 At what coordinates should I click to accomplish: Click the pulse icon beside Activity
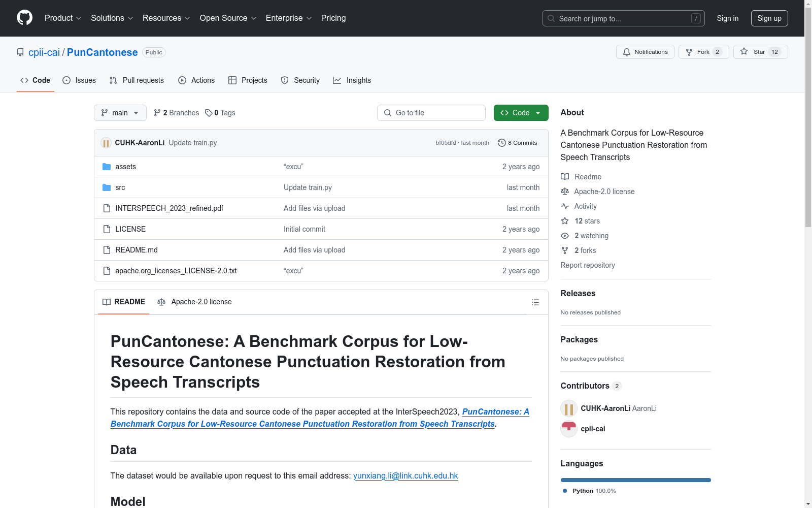[565, 206]
